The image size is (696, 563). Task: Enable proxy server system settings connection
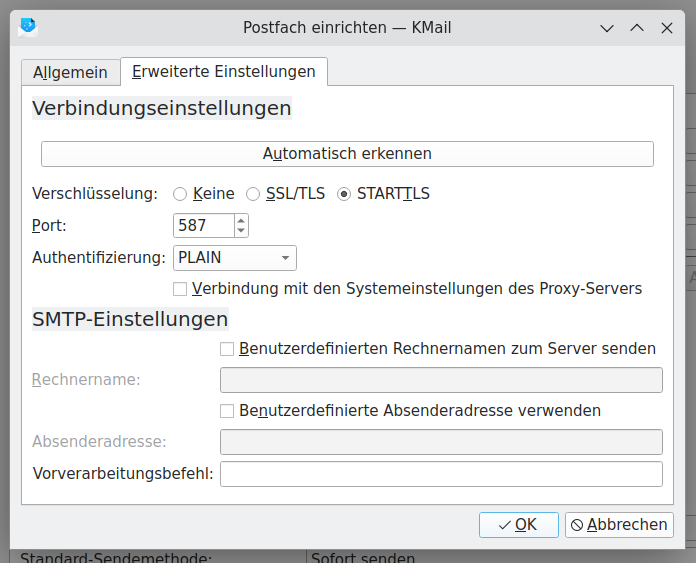pos(181,289)
